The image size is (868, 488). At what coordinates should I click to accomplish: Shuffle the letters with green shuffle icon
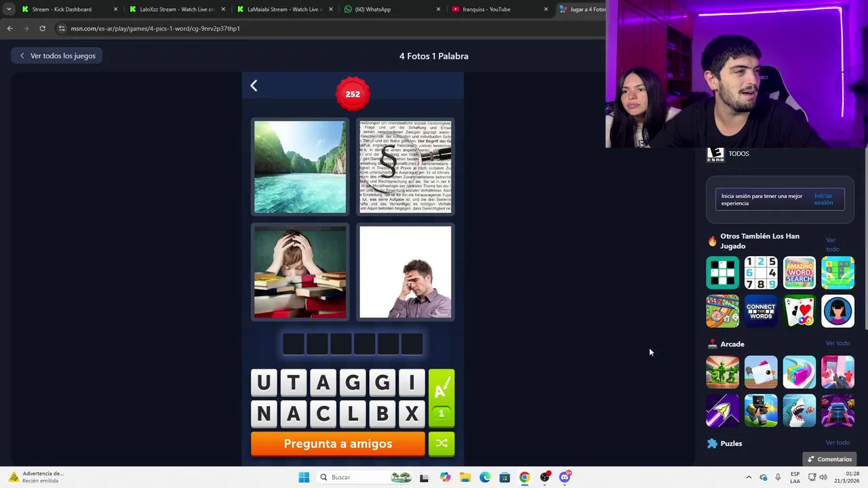click(441, 443)
